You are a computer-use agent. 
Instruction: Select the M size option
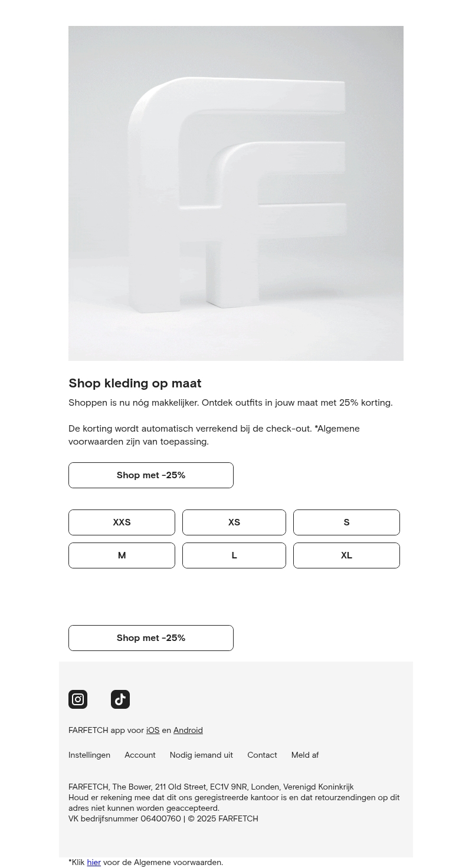pos(122,555)
